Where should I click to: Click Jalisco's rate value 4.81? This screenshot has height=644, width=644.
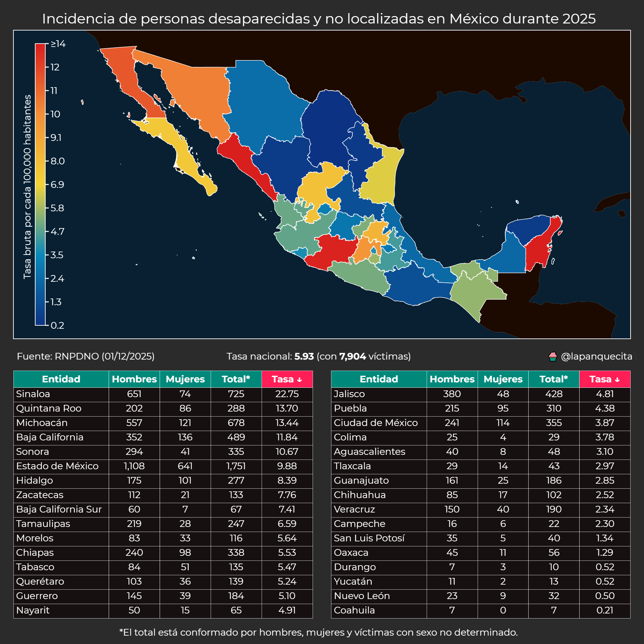605,394
